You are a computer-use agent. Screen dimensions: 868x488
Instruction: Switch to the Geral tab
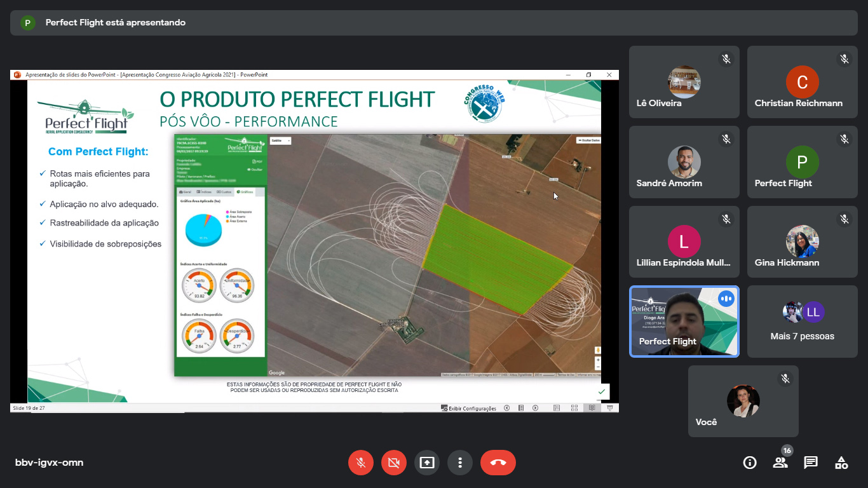click(x=186, y=191)
